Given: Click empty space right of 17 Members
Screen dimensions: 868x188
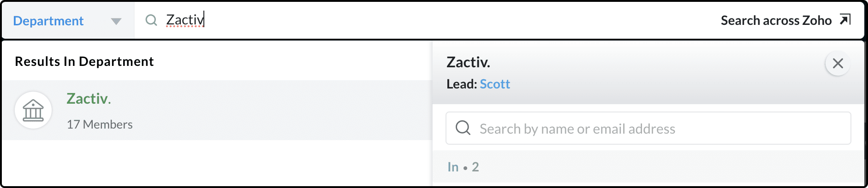Looking at the screenshot, I should (x=277, y=124).
